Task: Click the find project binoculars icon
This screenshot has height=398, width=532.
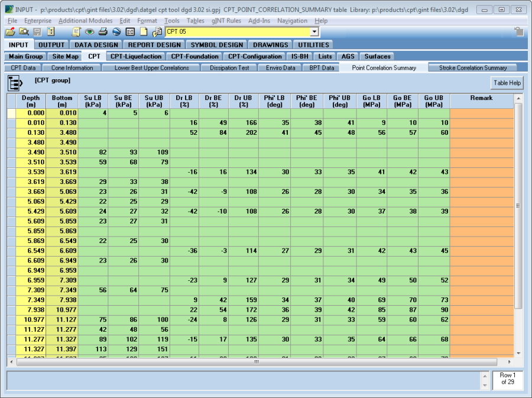Action: [x=24, y=32]
